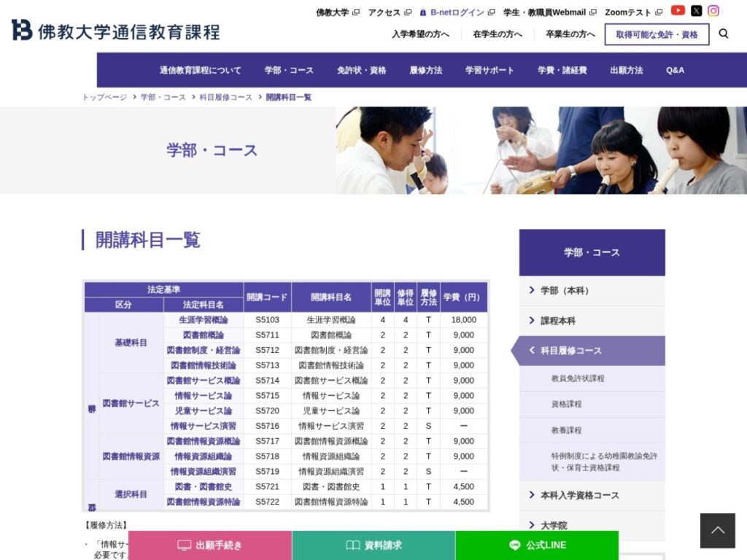
Task: Open 佛教大学 external link
Action: tap(337, 12)
